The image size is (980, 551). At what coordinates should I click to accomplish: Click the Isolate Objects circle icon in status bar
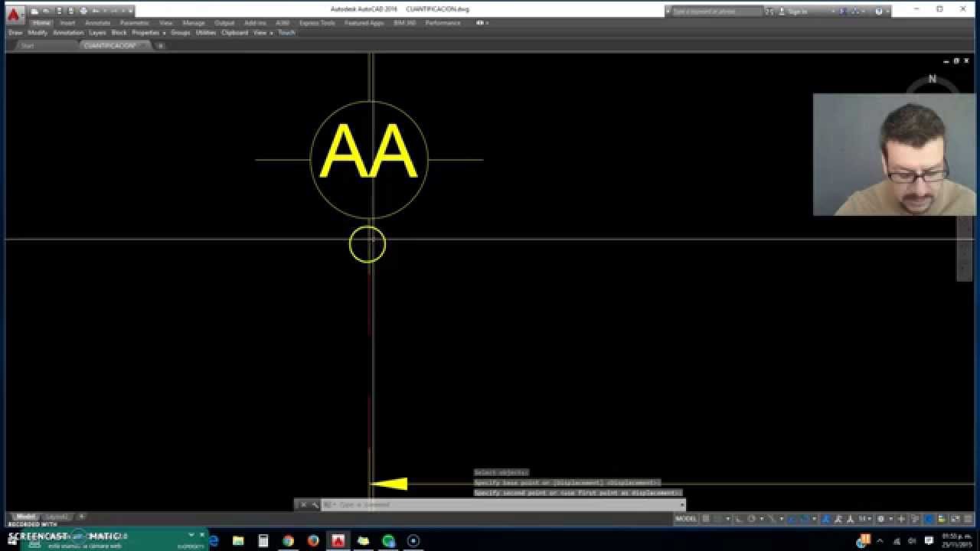point(929,519)
